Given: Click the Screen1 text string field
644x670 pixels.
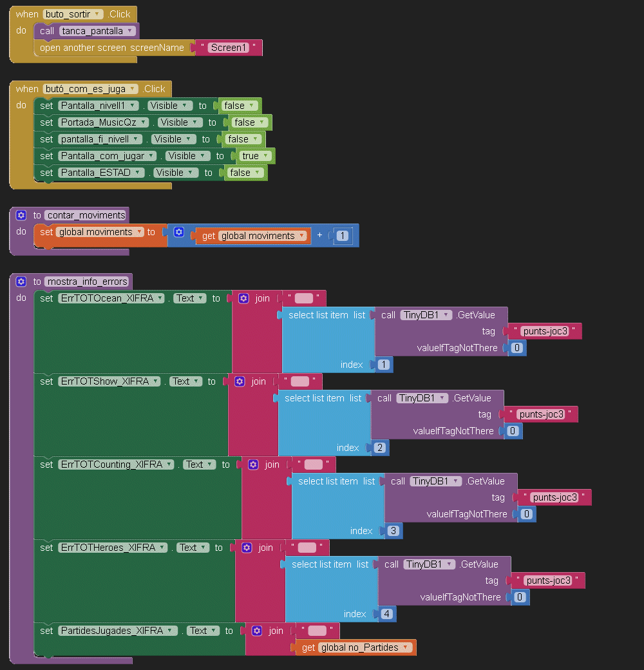Looking at the screenshot, I should (x=228, y=48).
